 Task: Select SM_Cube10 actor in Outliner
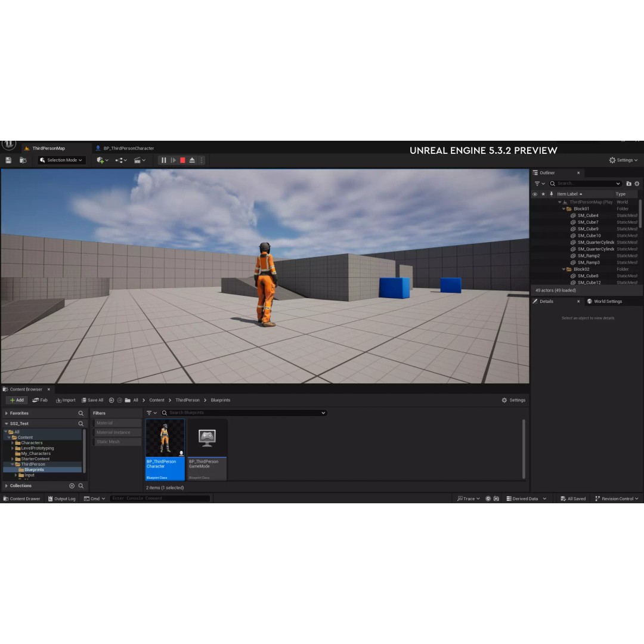point(589,236)
